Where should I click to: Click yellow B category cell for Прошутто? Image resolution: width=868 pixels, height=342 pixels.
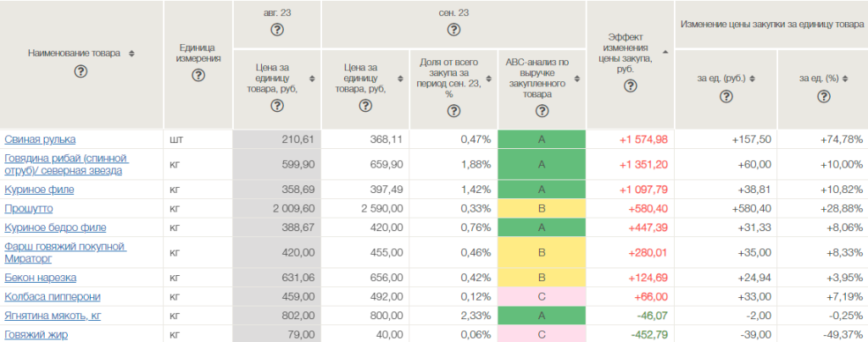542,208
